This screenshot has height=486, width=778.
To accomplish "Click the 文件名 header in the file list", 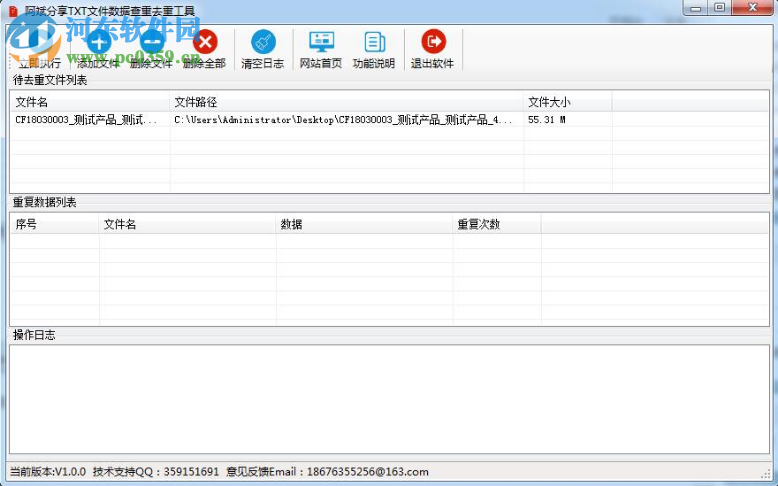I will [90, 102].
